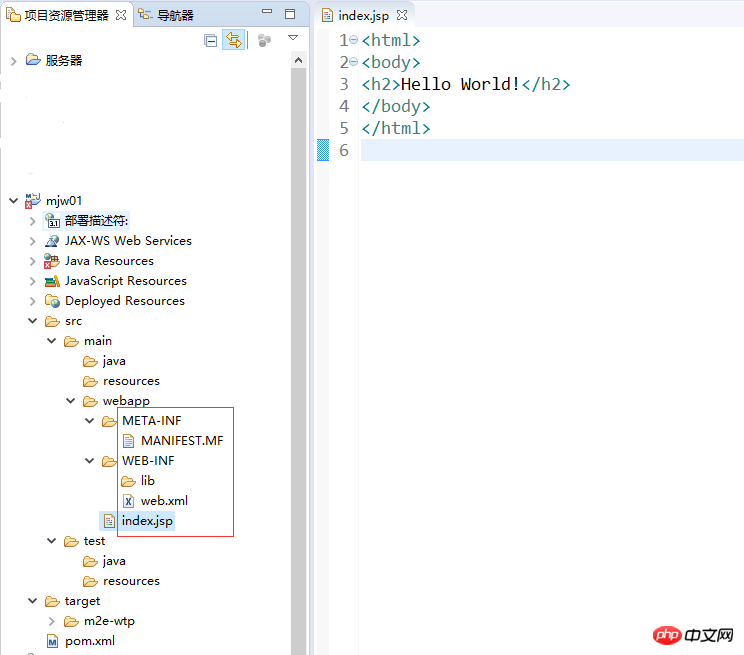Collapse the META-INF folder
The width and height of the screenshot is (744, 655).
pos(89,421)
